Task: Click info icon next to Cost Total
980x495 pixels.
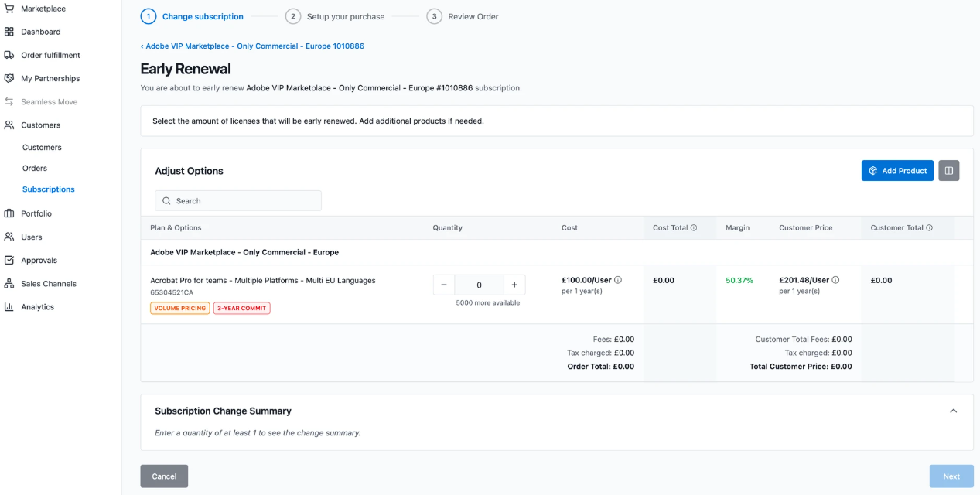Action: (694, 227)
